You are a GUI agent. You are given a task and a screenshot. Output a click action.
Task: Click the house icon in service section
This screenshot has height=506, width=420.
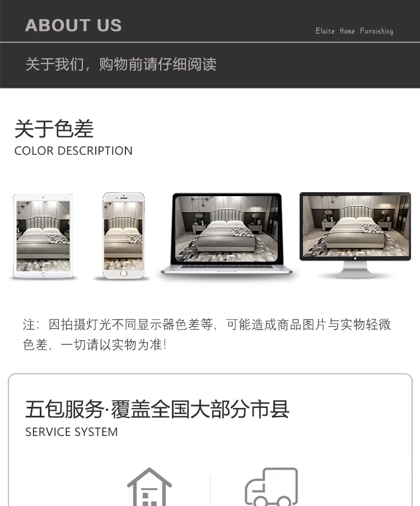point(150,486)
